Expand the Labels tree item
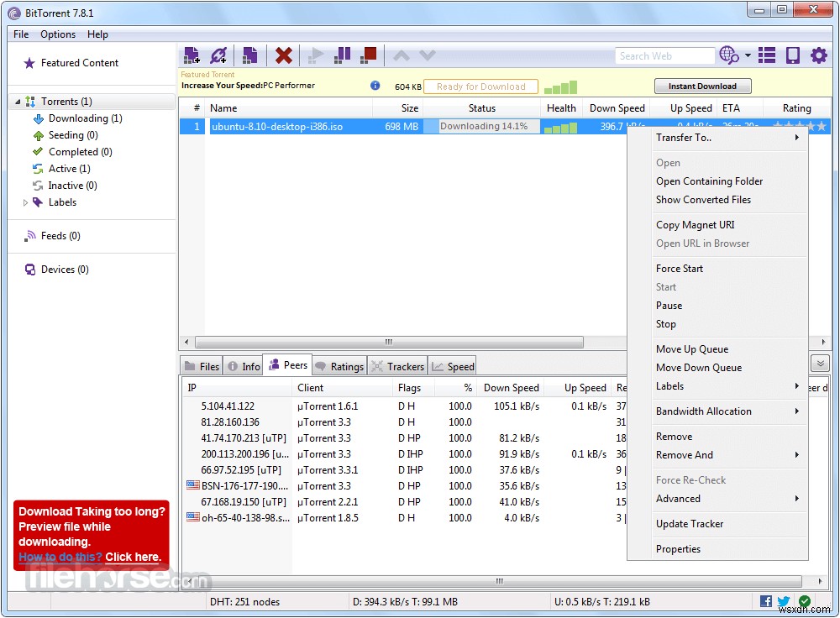 (25, 202)
